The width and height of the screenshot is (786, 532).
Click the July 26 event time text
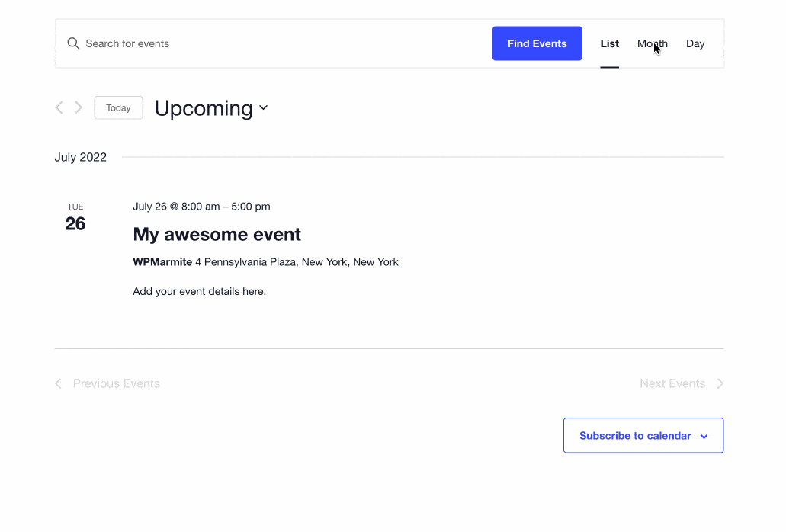[x=201, y=207]
